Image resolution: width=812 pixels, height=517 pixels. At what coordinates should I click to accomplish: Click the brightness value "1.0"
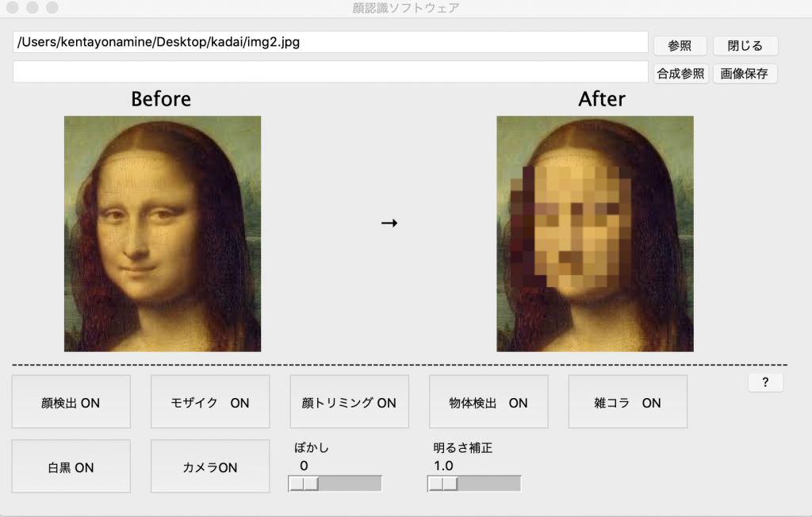coord(444,465)
